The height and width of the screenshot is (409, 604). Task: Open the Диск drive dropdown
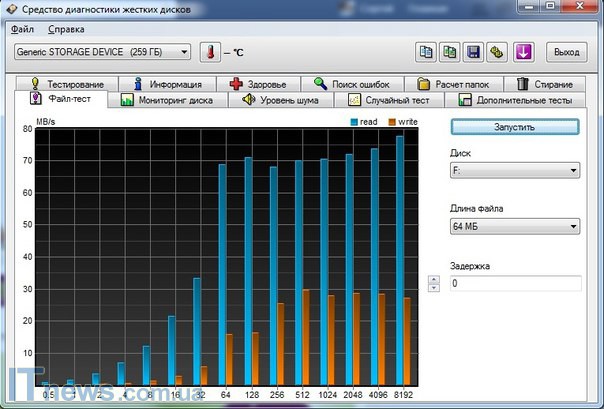[514, 171]
